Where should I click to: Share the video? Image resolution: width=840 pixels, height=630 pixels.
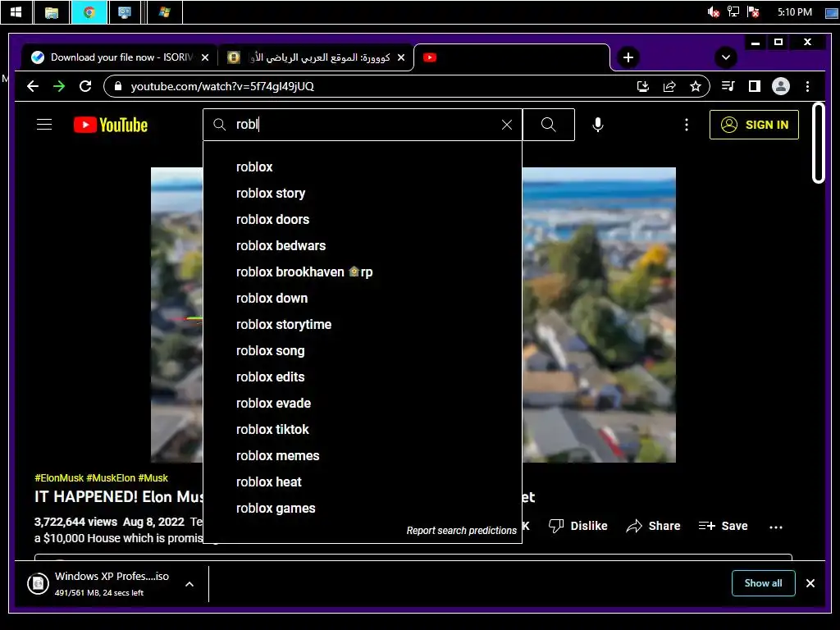(653, 526)
